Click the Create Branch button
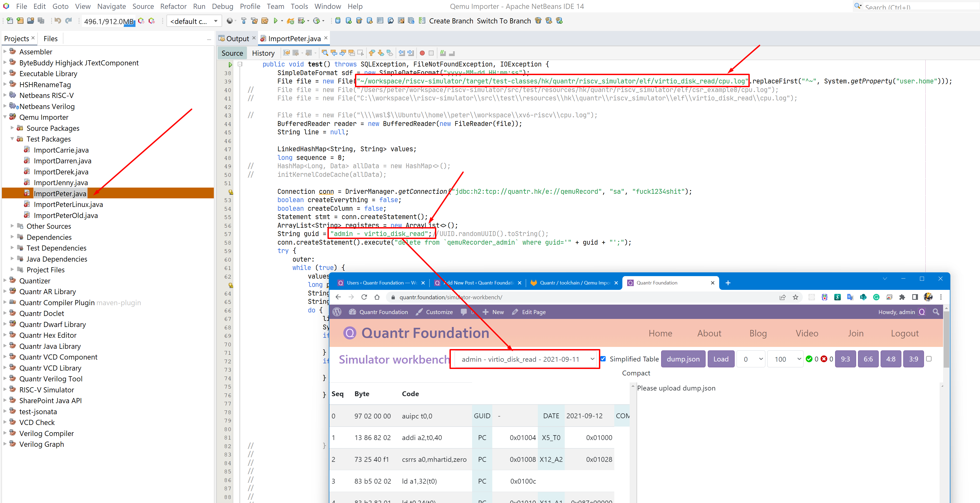 (451, 21)
